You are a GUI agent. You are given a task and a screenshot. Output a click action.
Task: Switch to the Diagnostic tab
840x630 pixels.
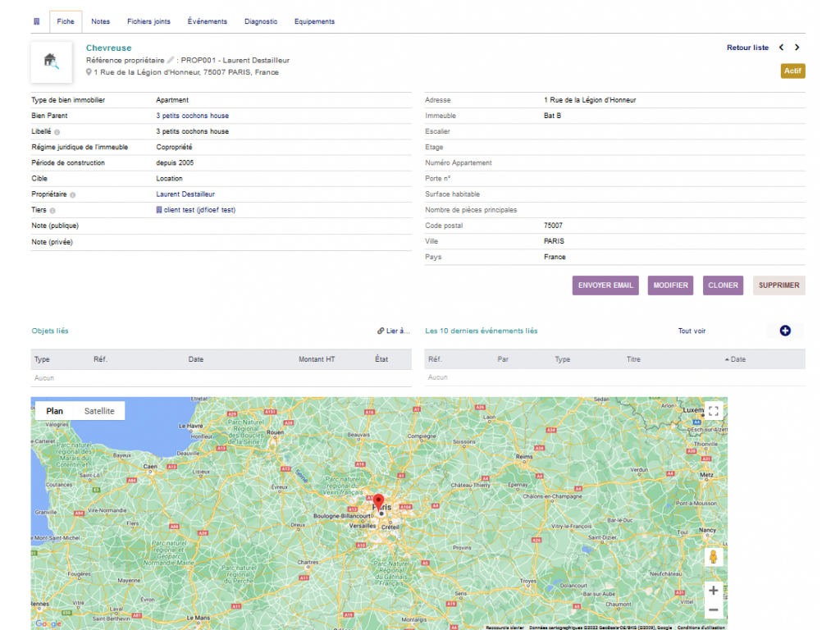pos(261,21)
